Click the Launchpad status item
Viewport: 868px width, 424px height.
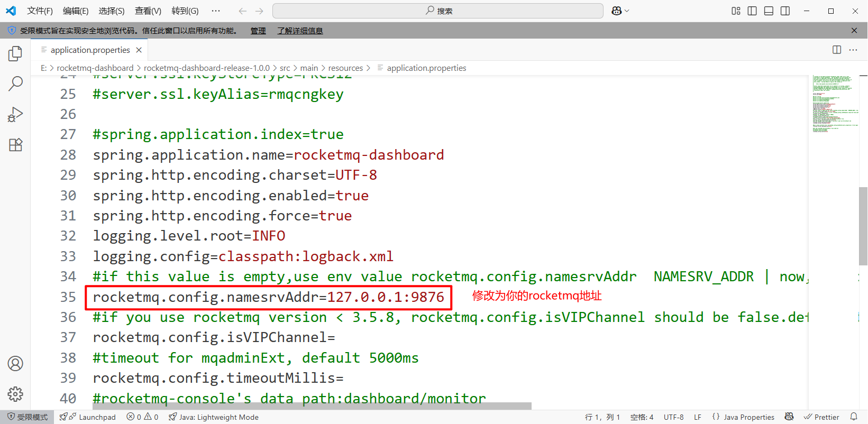(x=88, y=417)
